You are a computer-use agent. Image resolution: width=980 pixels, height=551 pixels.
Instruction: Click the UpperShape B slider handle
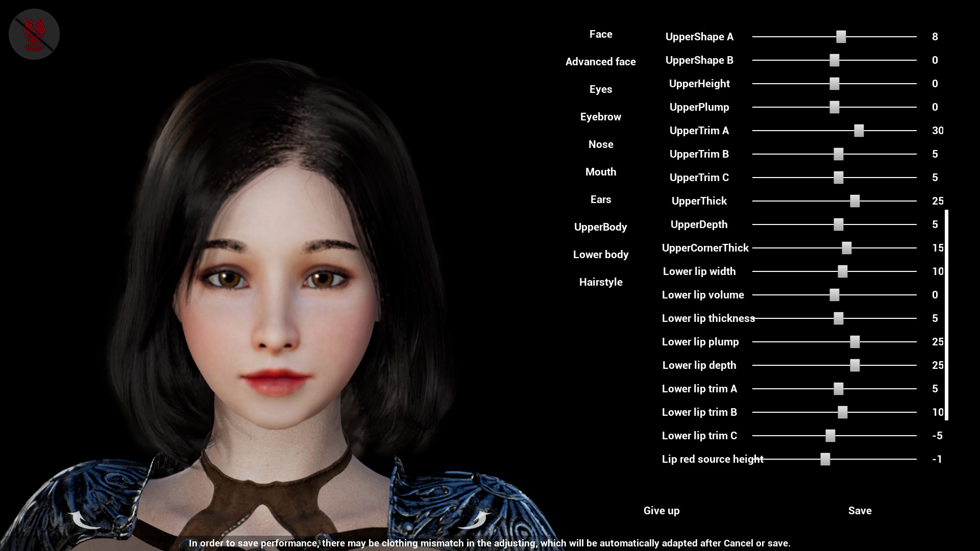tap(835, 60)
